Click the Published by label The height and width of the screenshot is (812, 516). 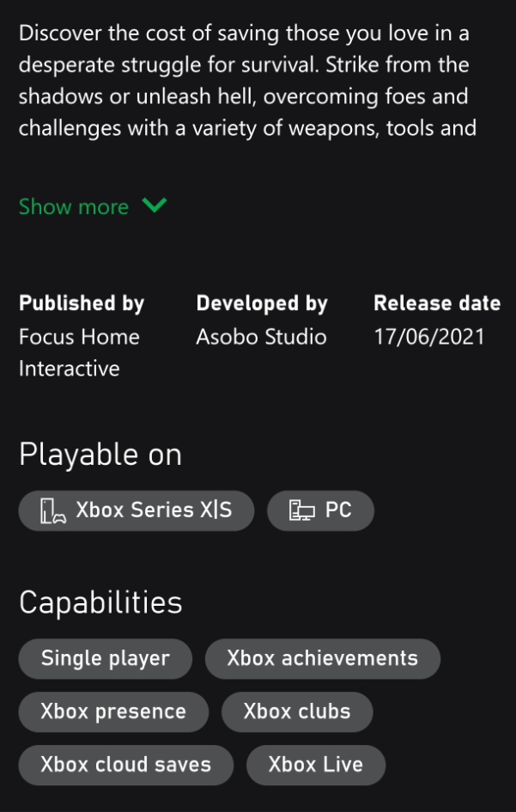coord(82,303)
